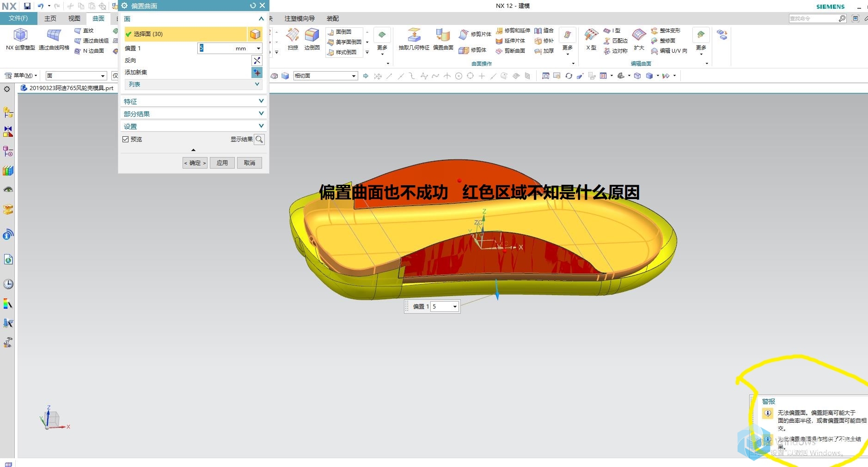
Task: Click the face selection cube icon
Action: 255,34
